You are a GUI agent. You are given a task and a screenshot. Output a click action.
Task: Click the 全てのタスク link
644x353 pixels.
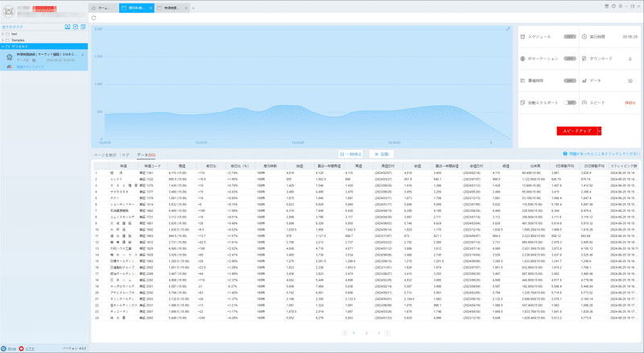click(x=13, y=27)
